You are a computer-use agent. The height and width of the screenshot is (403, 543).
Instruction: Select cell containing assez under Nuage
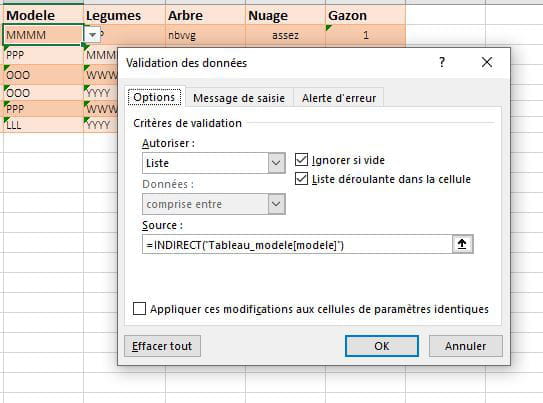(x=285, y=35)
